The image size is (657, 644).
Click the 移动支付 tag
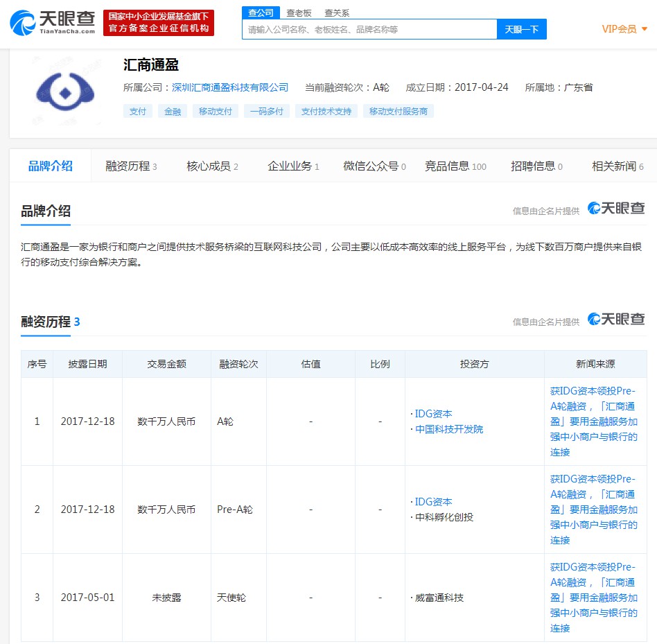216,112
